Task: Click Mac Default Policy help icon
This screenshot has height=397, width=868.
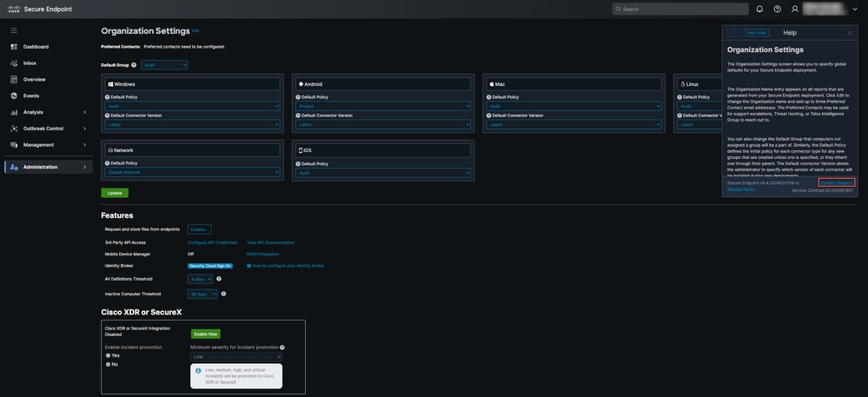Action: [x=489, y=97]
